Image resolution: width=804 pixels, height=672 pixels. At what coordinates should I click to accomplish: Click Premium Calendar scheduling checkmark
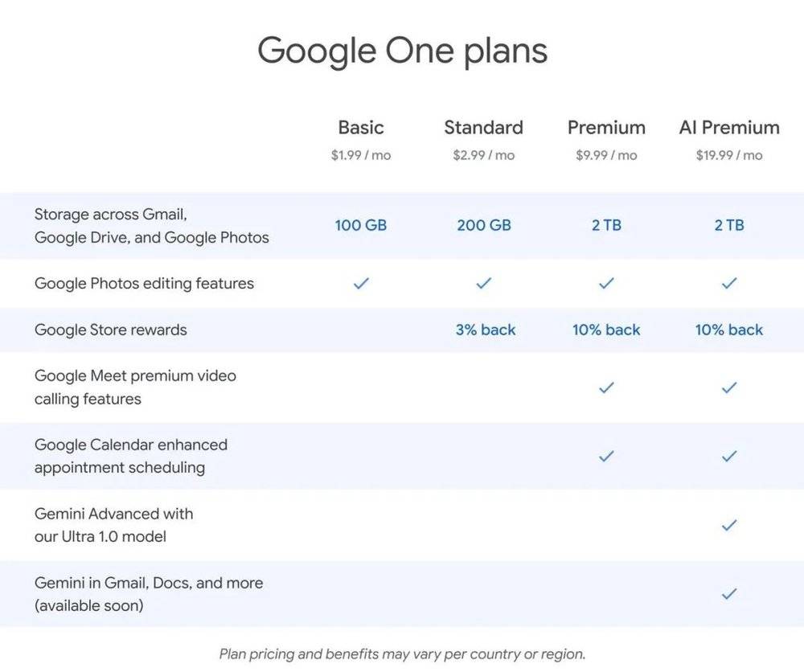click(x=606, y=456)
